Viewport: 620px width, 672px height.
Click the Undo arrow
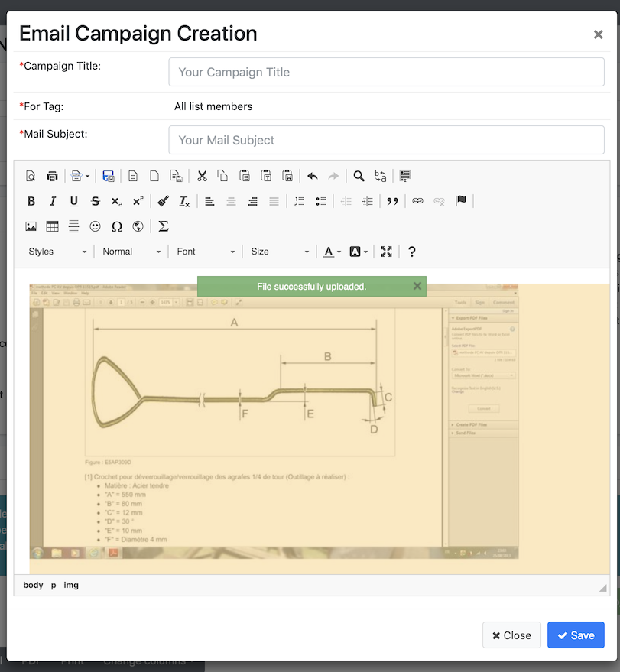click(313, 176)
